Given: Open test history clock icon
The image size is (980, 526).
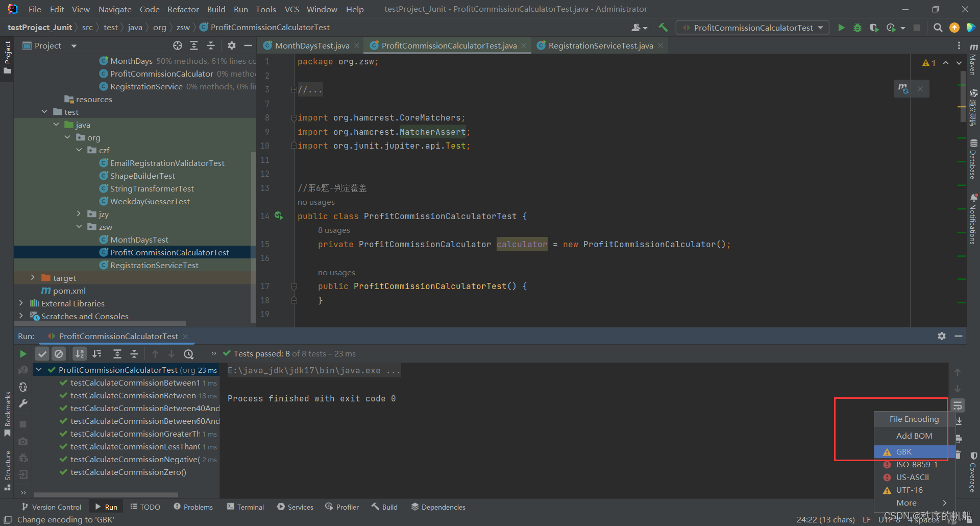Looking at the screenshot, I should (x=188, y=353).
